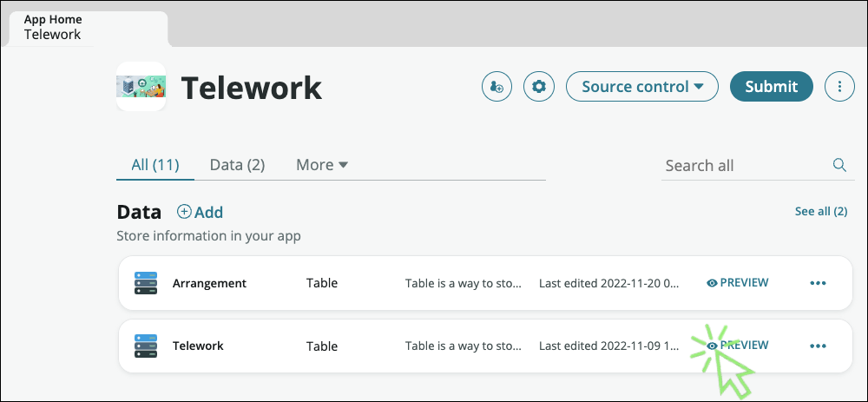Preview the Arrangement table
The height and width of the screenshot is (402, 868).
(x=738, y=283)
